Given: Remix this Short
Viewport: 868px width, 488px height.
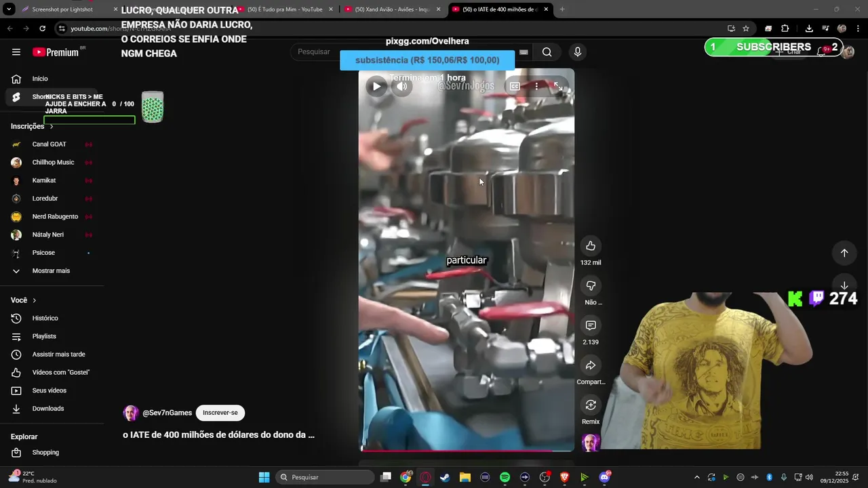Looking at the screenshot, I should click(x=591, y=405).
